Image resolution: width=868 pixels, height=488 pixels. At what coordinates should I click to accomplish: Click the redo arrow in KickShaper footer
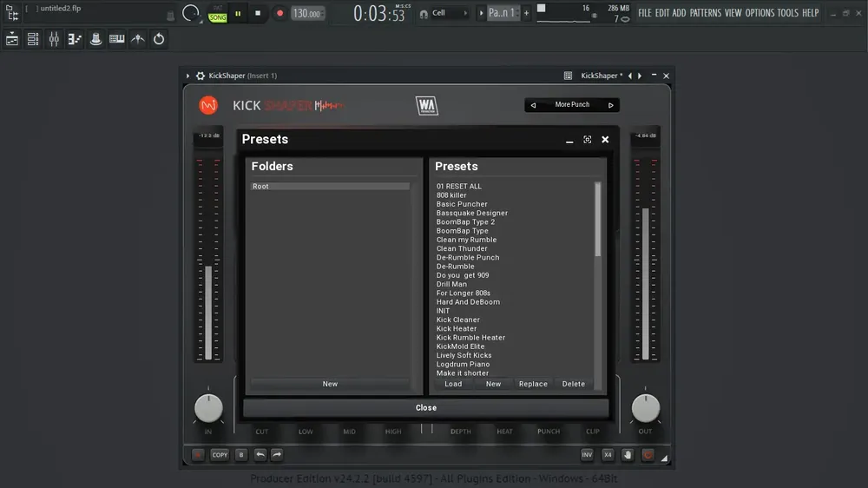[x=277, y=455]
